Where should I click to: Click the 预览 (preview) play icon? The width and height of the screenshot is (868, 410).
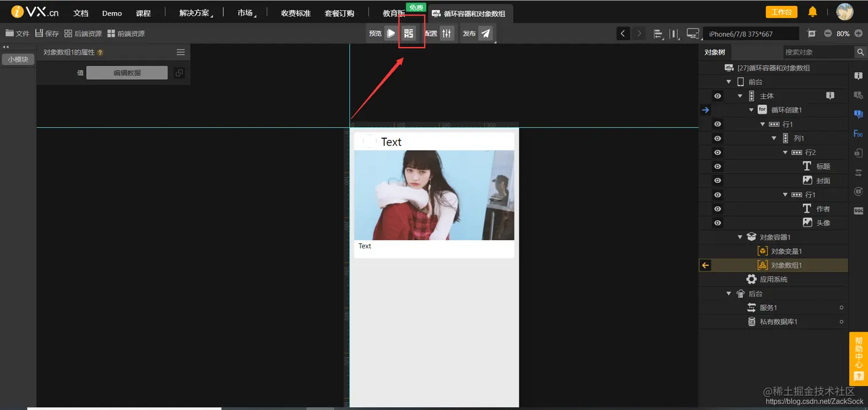(x=391, y=33)
